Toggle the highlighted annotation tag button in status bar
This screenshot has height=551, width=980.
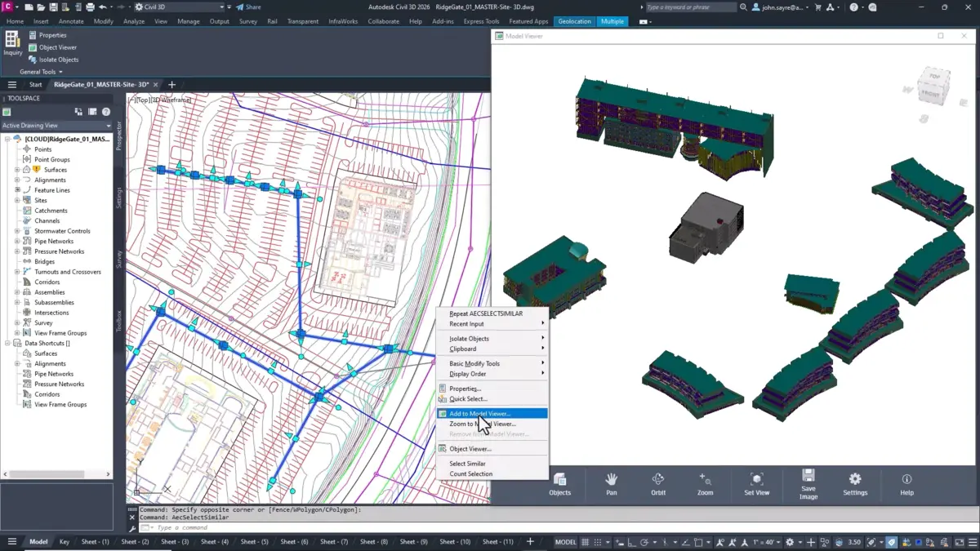click(891, 542)
